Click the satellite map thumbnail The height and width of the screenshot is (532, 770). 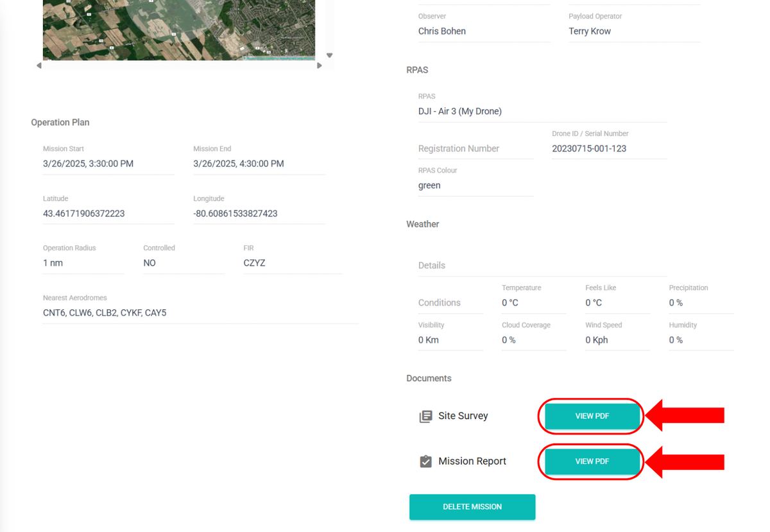coord(178,30)
